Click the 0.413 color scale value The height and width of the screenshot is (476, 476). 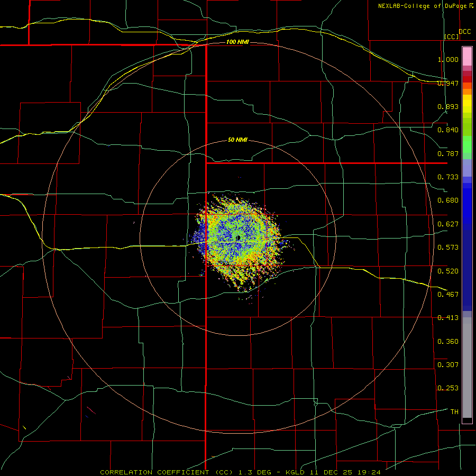click(x=448, y=318)
